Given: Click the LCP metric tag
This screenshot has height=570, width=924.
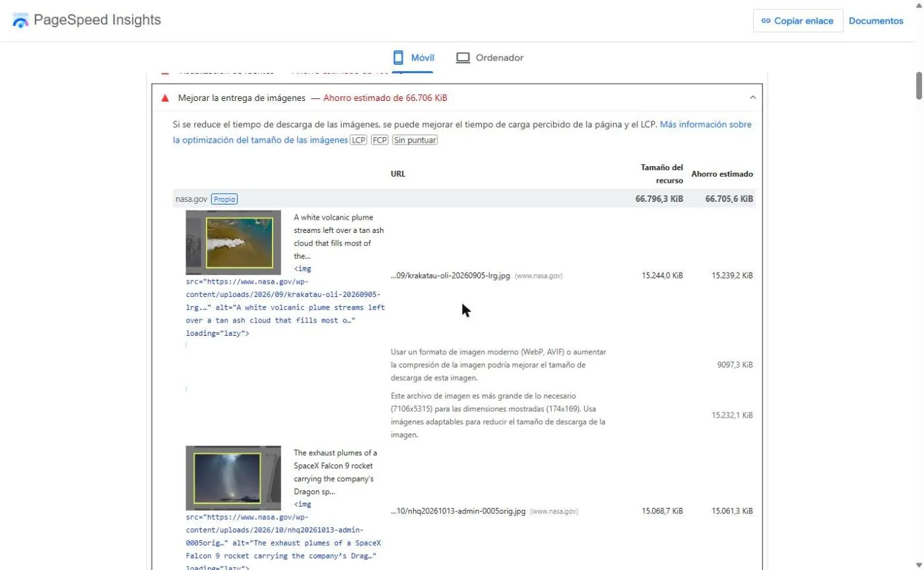Looking at the screenshot, I should pyautogui.click(x=358, y=140).
